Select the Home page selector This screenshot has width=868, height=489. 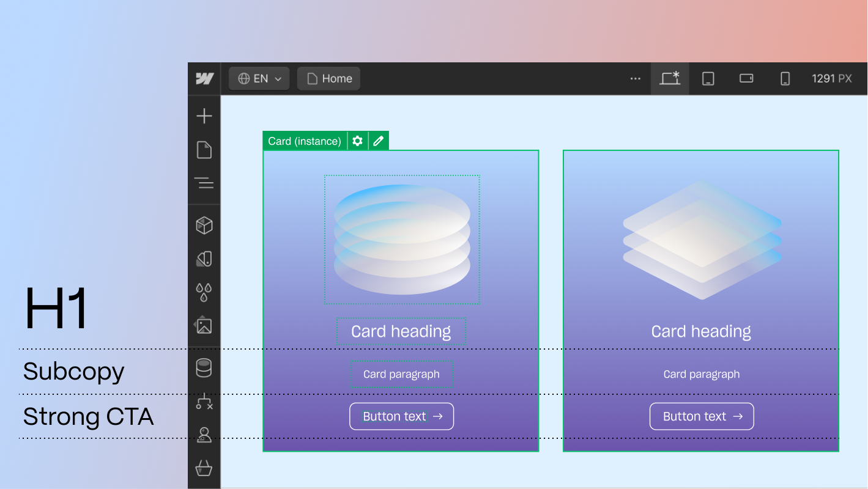[x=328, y=78]
